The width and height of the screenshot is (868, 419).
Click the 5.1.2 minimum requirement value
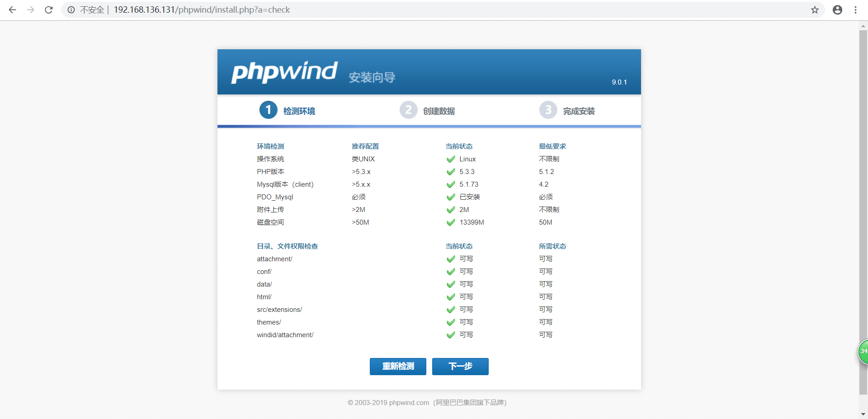coord(546,172)
